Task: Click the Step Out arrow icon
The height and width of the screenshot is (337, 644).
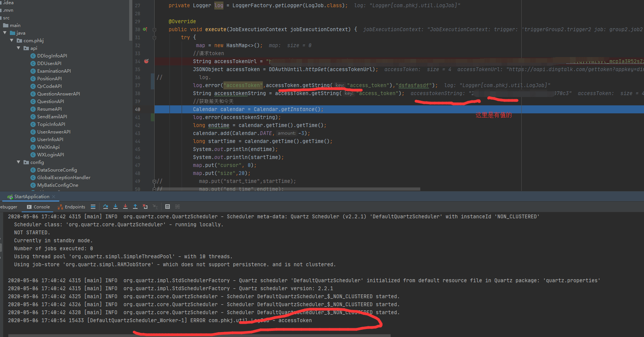Action: [135, 207]
